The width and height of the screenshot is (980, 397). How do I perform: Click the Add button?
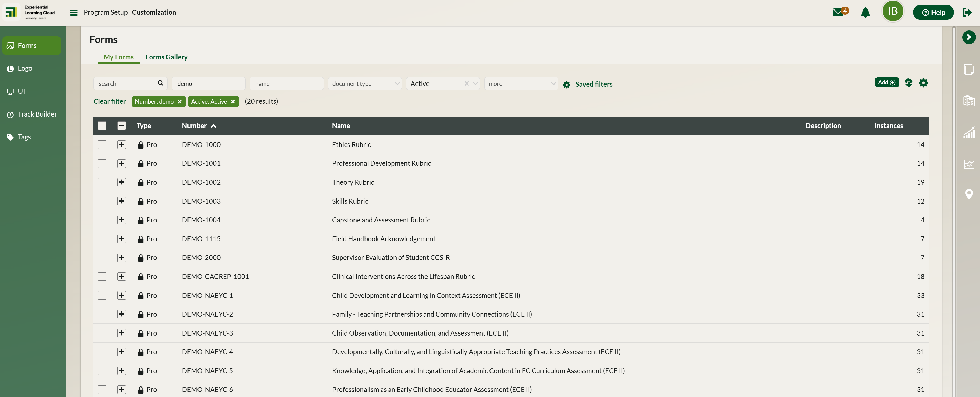[887, 82]
